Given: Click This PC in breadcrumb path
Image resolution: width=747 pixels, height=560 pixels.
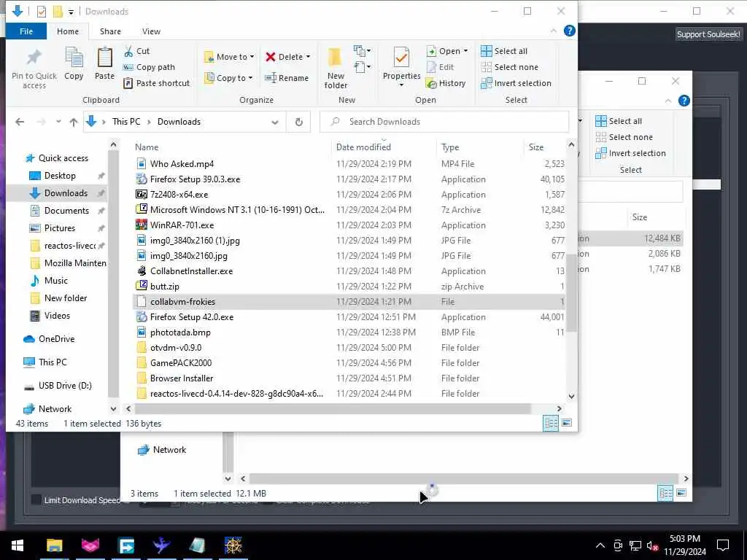Looking at the screenshot, I should point(126,122).
